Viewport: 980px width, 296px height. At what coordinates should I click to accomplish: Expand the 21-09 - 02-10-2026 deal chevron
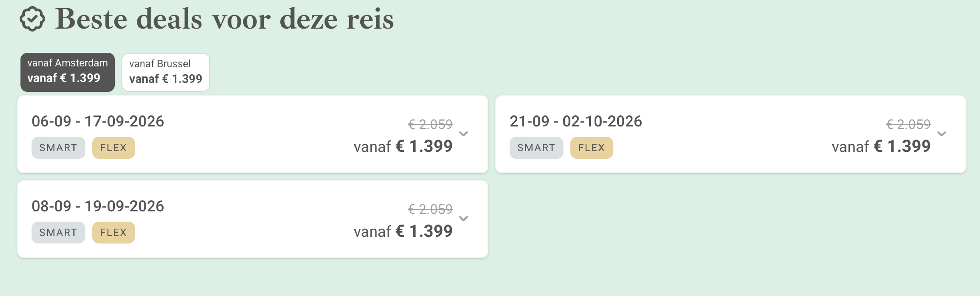pos(941,134)
